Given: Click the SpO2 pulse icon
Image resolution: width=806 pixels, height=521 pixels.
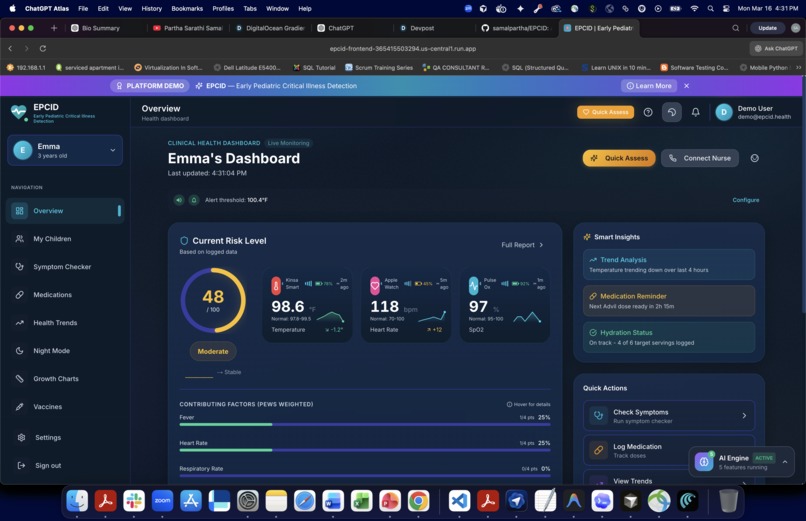Looking at the screenshot, I should [x=473, y=286].
